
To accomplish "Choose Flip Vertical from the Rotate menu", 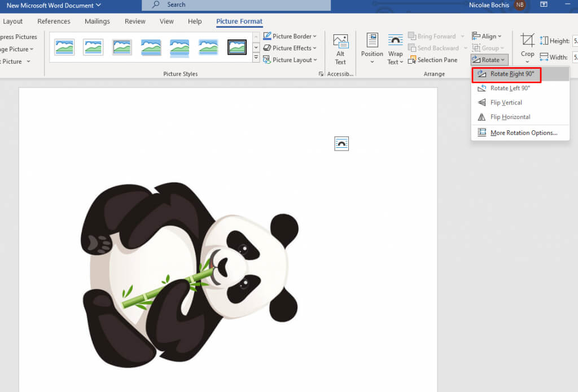I will [506, 103].
